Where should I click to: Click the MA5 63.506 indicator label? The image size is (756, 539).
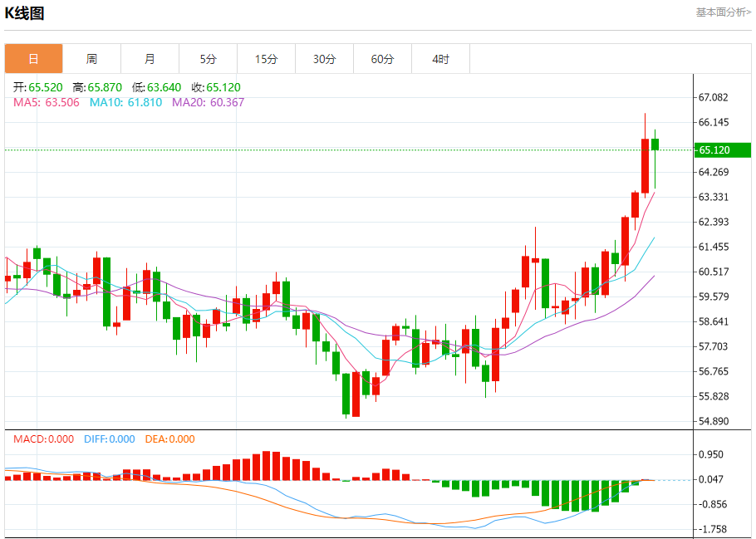[x=47, y=102]
